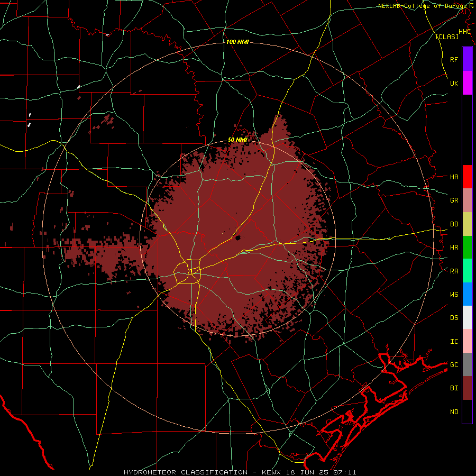
Task: Click the HA legend label
Action: click(454, 177)
